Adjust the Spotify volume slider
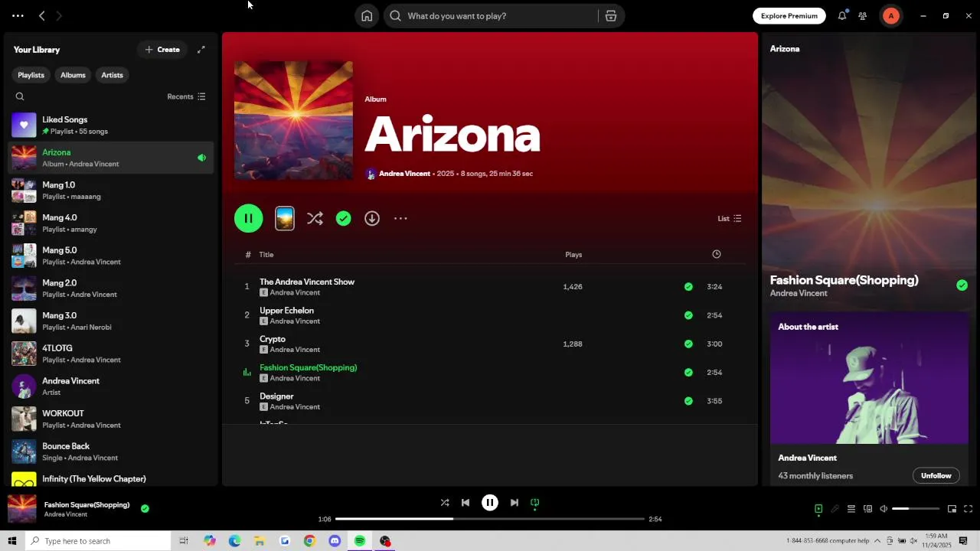The height and width of the screenshot is (551, 980). [x=916, y=509]
